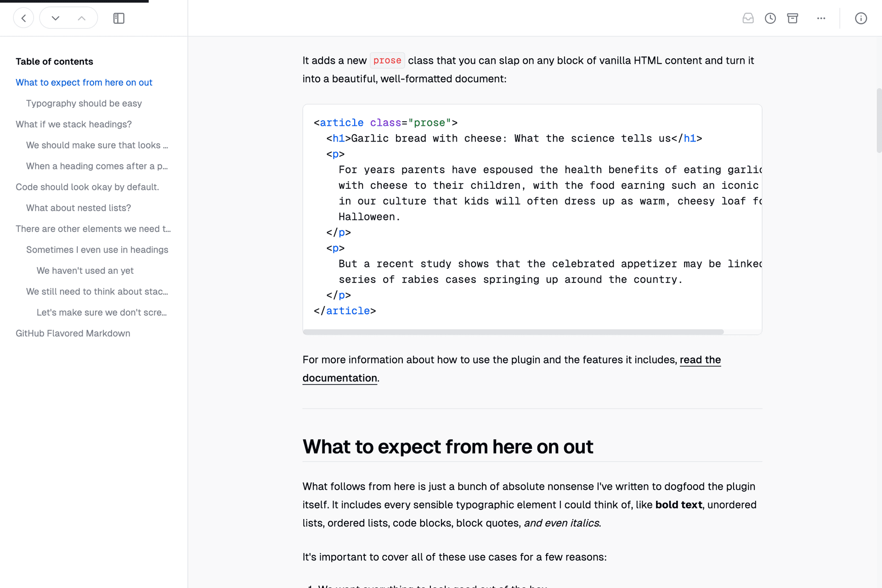Go to previous item with up chevron
882x588 pixels.
coord(82,18)
